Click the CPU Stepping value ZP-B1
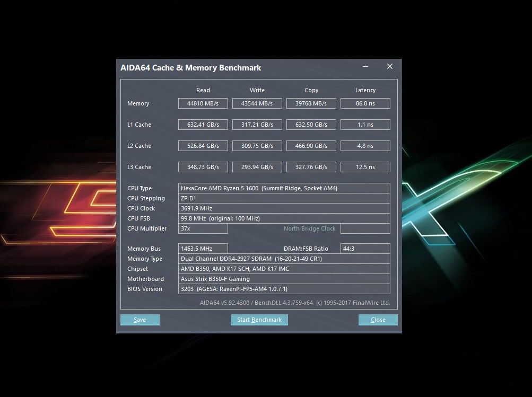This screenshot has width=532, height=397. pyautogui.click(x=284, y=198)
